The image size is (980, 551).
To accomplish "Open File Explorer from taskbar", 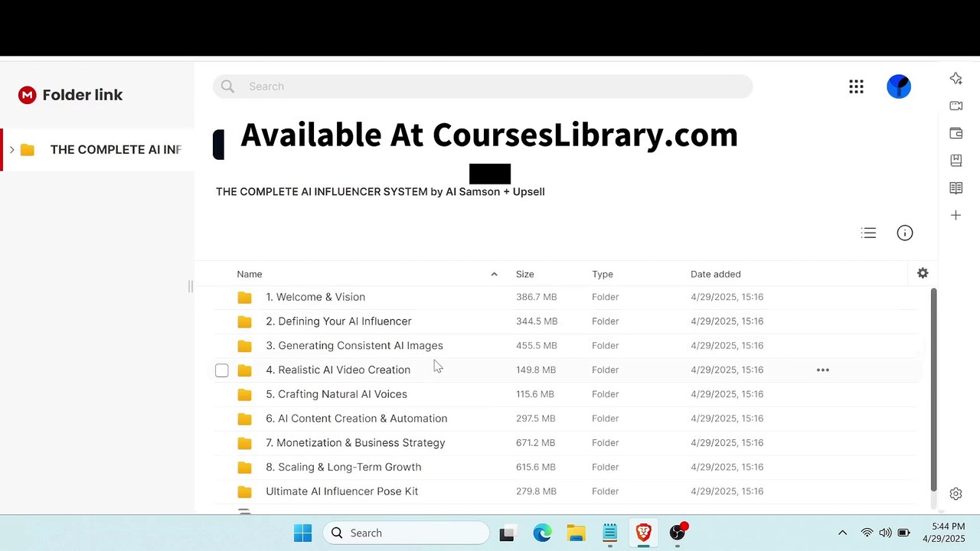I will (x=576, y=533).
